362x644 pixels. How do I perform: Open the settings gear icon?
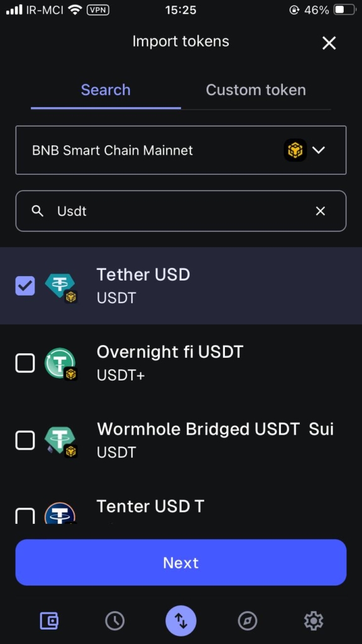314,621
